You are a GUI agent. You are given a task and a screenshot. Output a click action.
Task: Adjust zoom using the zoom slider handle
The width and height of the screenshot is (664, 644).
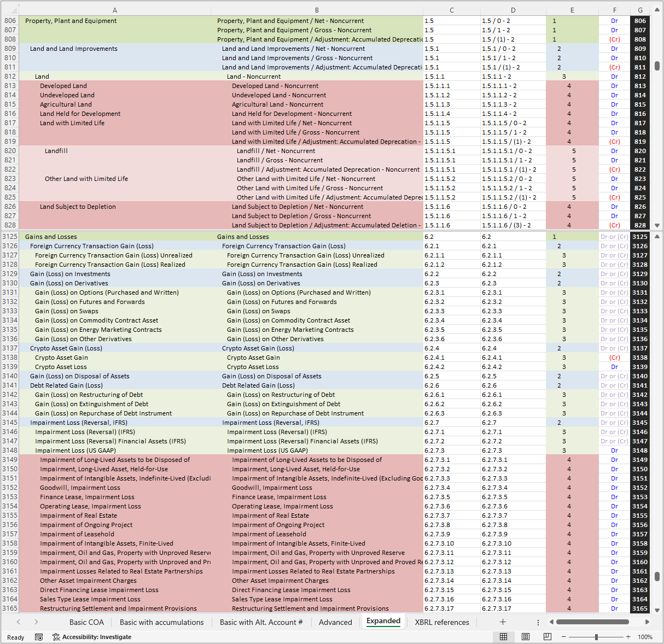(596, 637)
